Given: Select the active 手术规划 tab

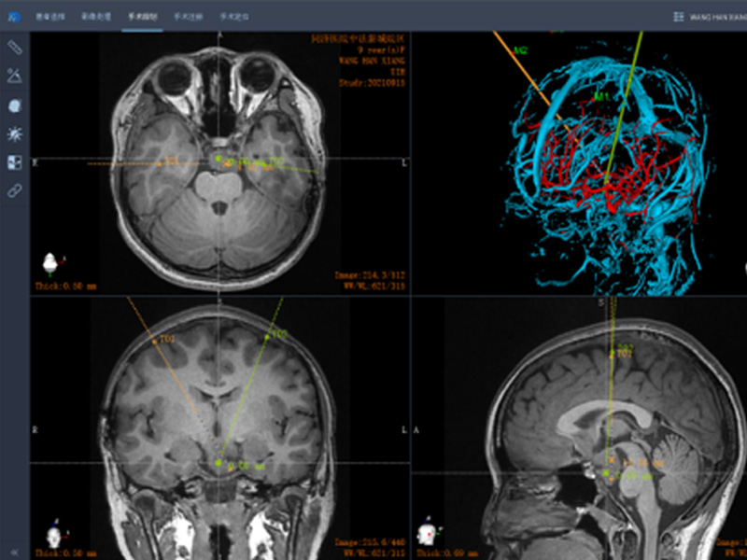Looking at the screenshot, I should 142,17.
